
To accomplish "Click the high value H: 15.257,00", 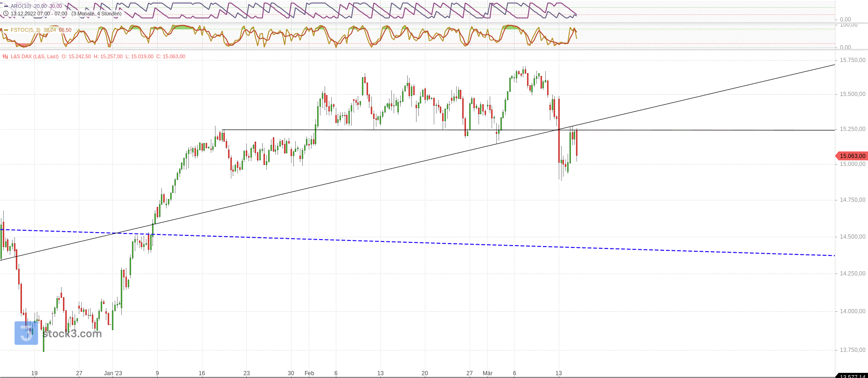I will pos(108,56).
